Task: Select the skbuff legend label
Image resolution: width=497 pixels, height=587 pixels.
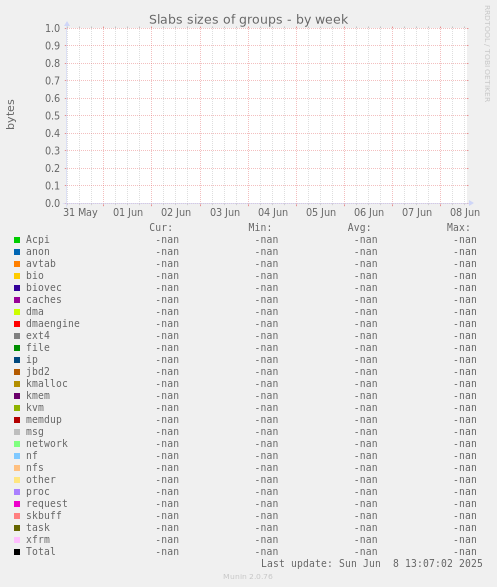Action: click(44, 515)
